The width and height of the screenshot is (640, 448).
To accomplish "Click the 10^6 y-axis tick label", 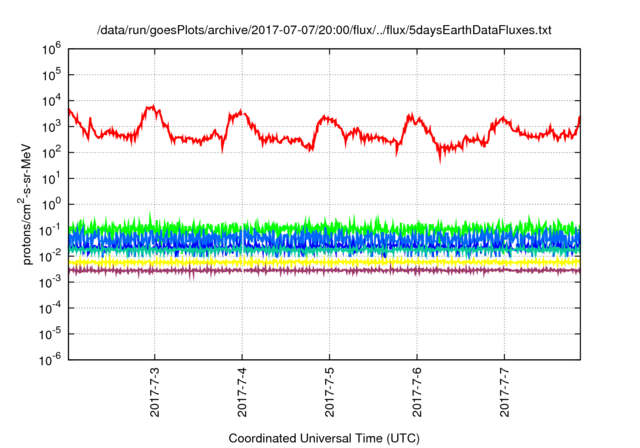I will coord(51,49).
